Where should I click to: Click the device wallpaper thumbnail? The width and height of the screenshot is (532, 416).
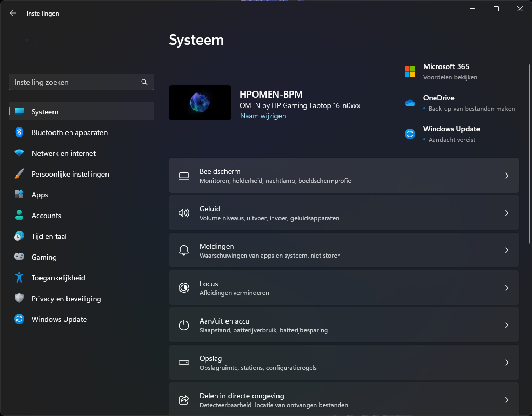point(200,103)
